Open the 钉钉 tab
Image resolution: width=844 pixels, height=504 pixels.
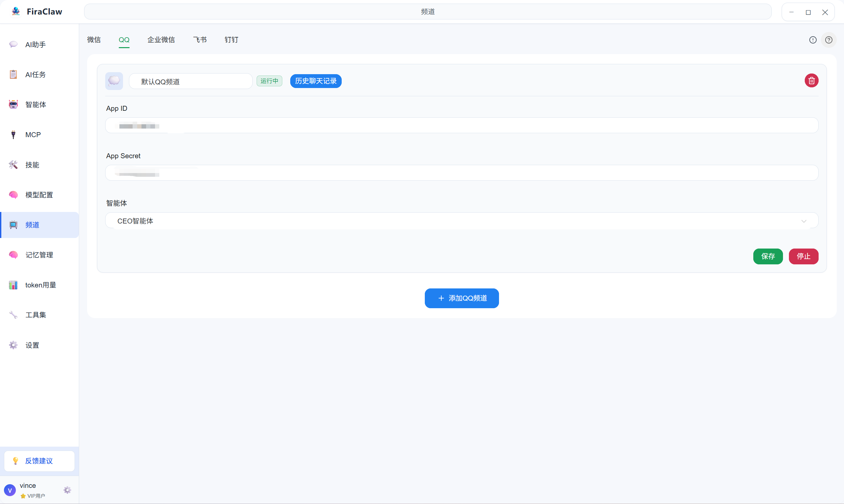(x=232, y=40)
